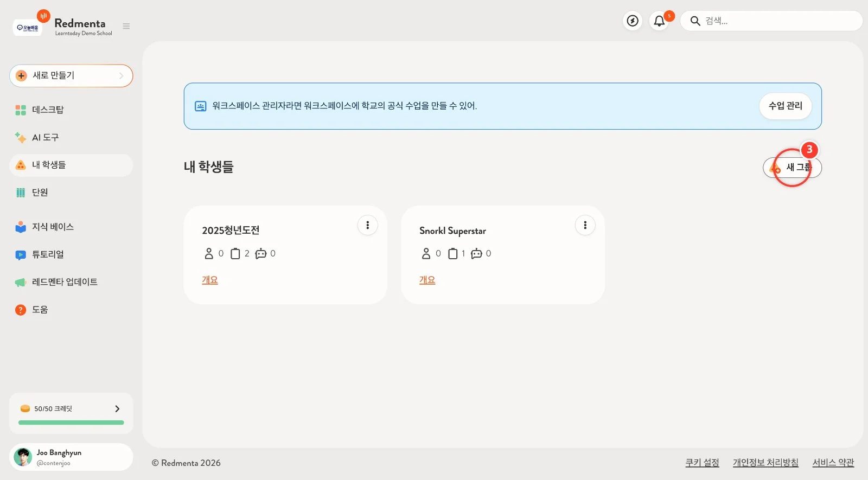Click the green credits progress bar
This screenshot has width=868, height=480.
(71, 423)
